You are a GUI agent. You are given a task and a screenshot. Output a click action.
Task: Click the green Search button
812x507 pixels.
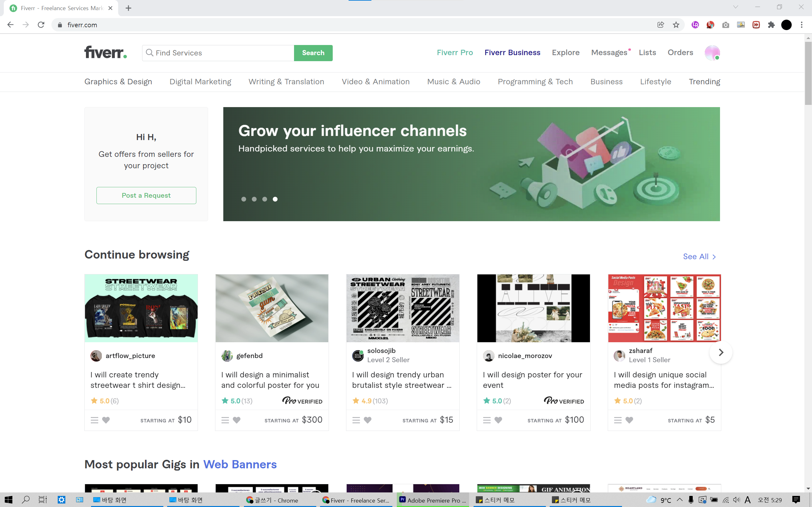pos(313,53)
